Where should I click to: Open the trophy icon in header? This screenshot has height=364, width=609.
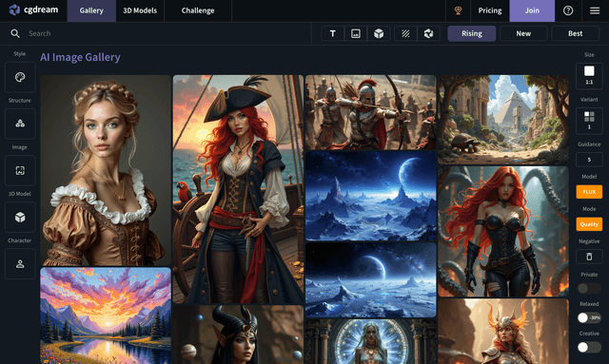(458, 10)
